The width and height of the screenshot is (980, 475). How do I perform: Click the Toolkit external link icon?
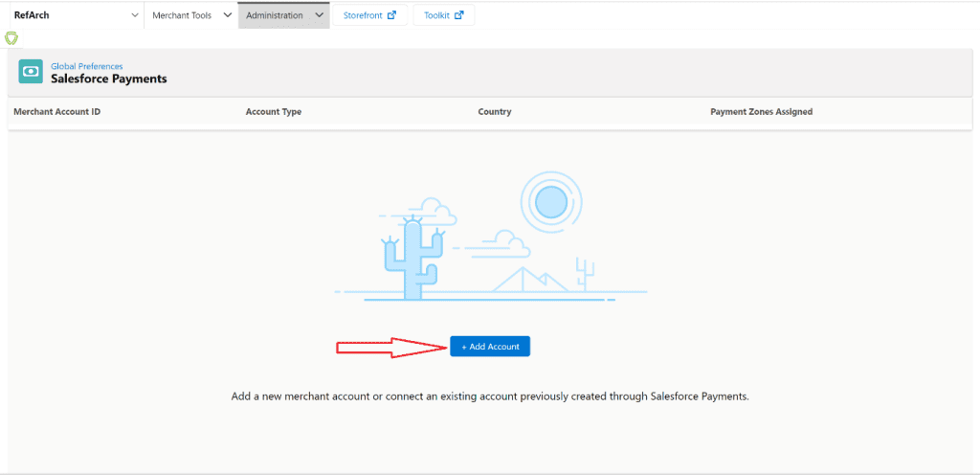(x=458, y=15)
